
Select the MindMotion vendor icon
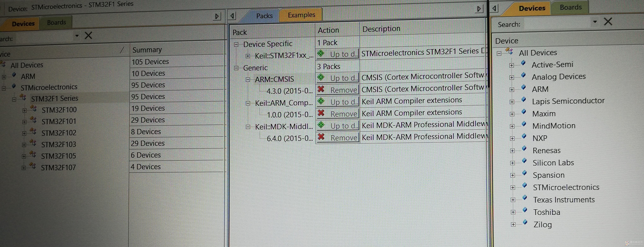click(524, 124)
